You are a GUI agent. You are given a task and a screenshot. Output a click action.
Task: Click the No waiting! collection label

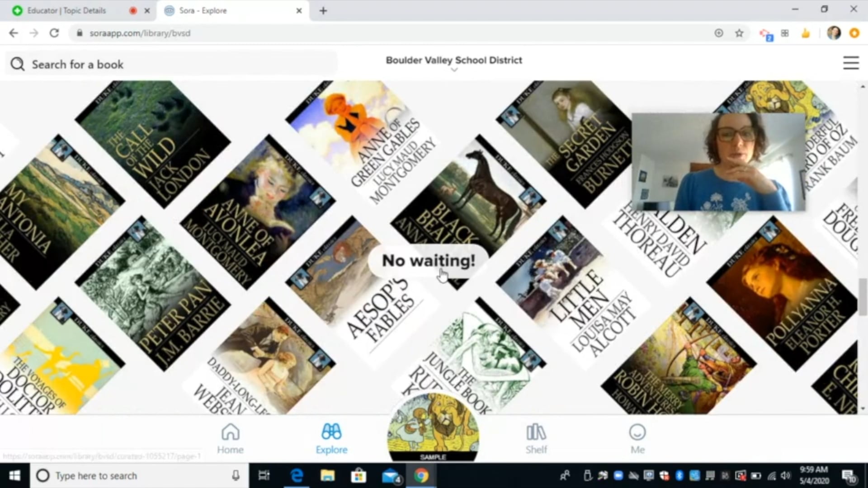[428, 261]
